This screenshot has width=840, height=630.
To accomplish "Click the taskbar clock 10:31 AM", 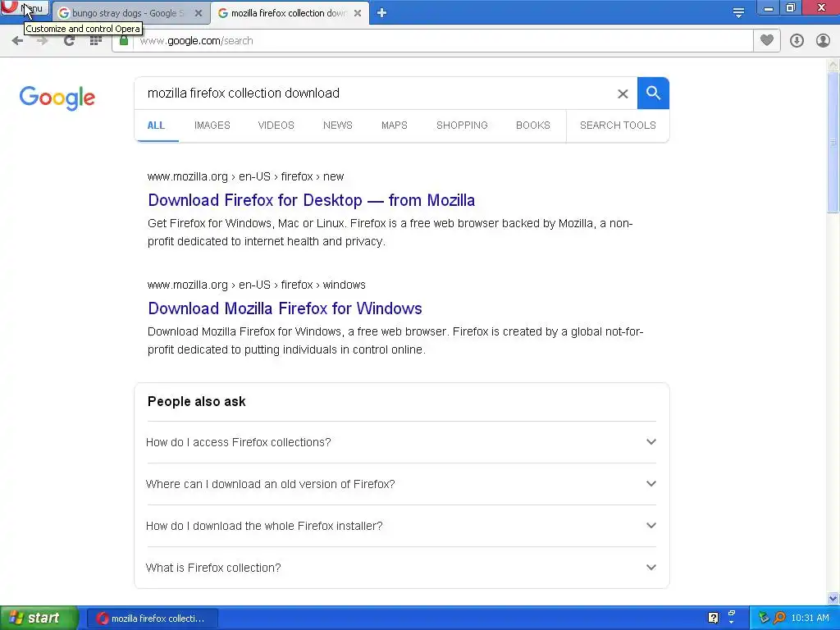I will click(x=810, y=619).
